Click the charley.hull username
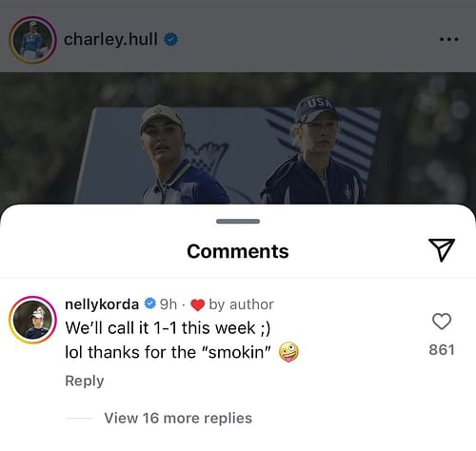476x451 pixels. tap(110, 40)
